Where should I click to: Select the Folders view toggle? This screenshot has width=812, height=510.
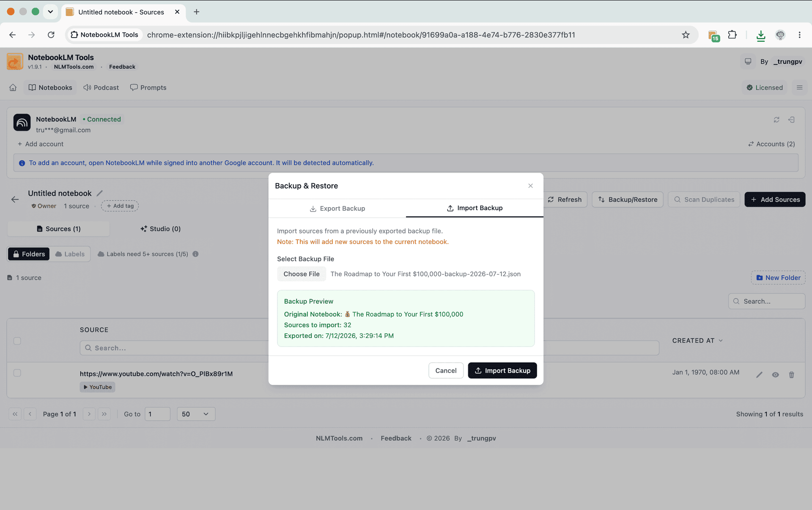click(x=29, y=254)
